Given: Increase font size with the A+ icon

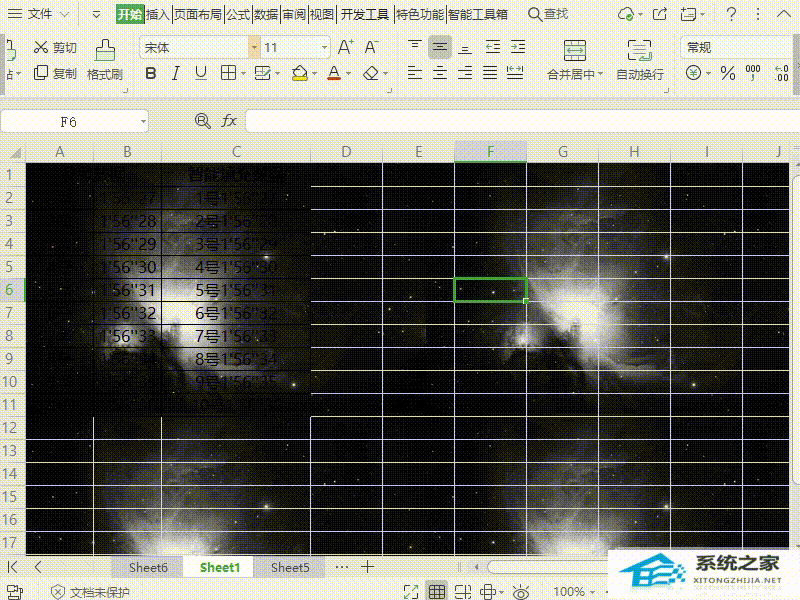Looking at the screenshot, I should pos(345,47).
